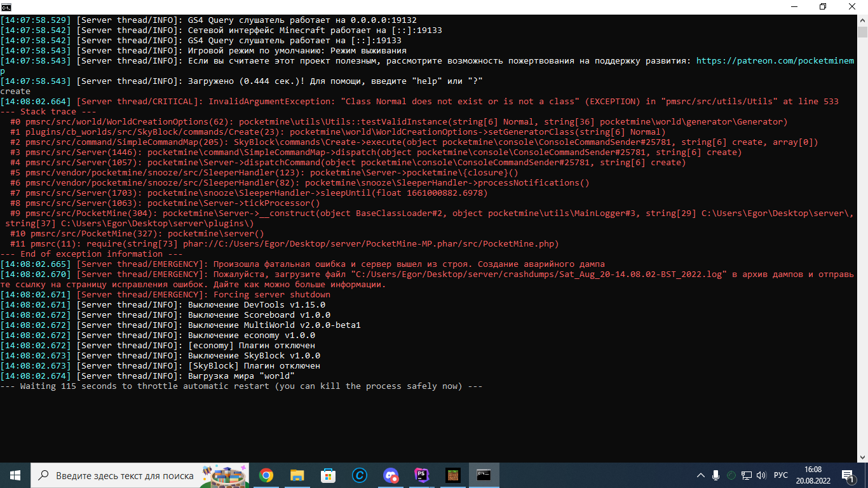
Task: Click stack frame #10 PocketMine(327)
Action: click(137, 234)
